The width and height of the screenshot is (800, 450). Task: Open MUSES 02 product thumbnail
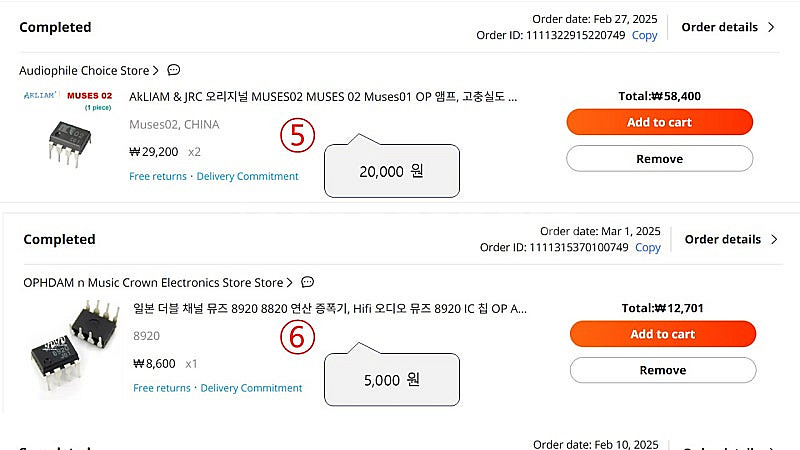tap(68, 130)
